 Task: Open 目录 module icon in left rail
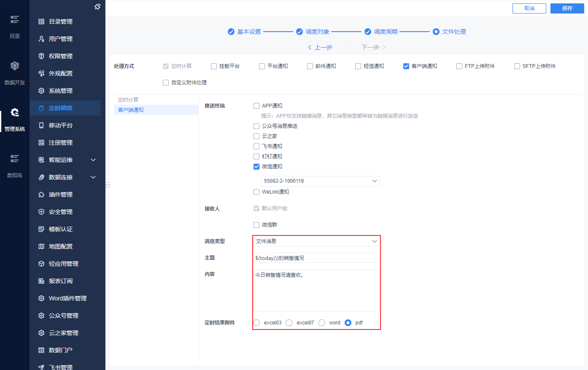[15, 19]
